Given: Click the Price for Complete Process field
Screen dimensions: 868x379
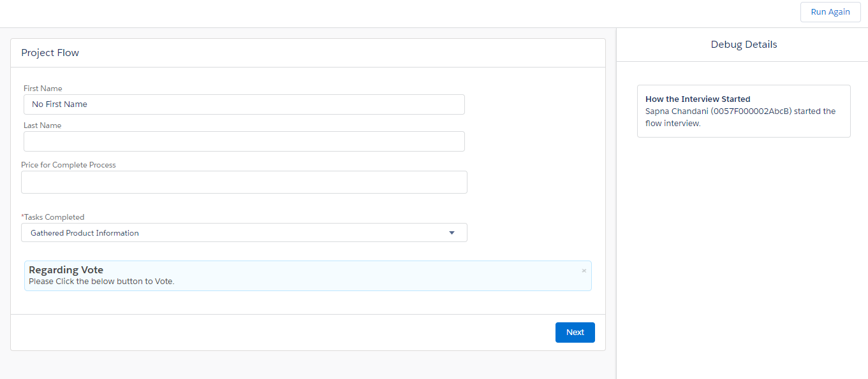Looking at the screenshot, I should pyautogui.click(x=244, y=182).
